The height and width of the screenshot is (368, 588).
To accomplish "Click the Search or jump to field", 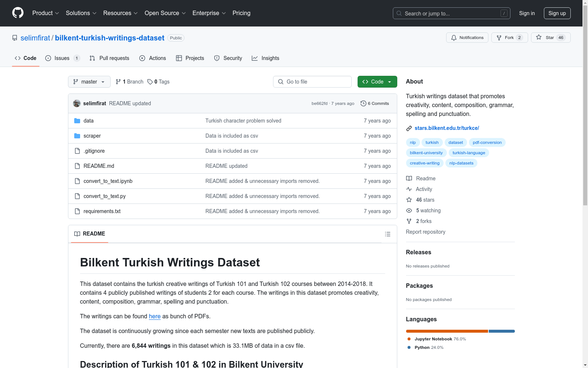I will pyautogui.click(x=452, y=13).
